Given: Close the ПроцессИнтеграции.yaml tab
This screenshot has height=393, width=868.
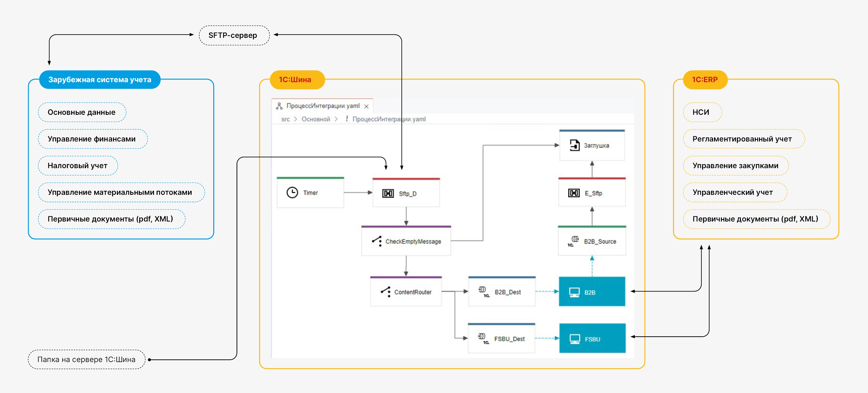Looking at the screenshot, I should (366, 107).
